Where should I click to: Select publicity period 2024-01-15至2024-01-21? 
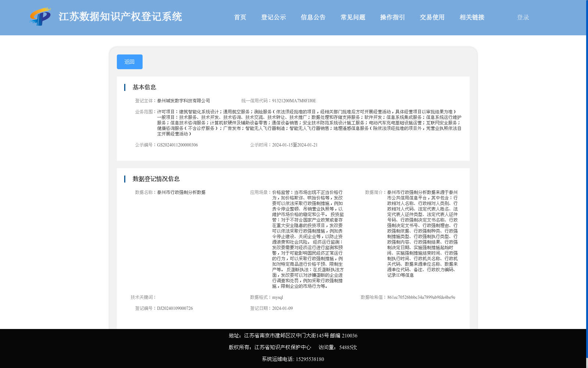[295, 145]
